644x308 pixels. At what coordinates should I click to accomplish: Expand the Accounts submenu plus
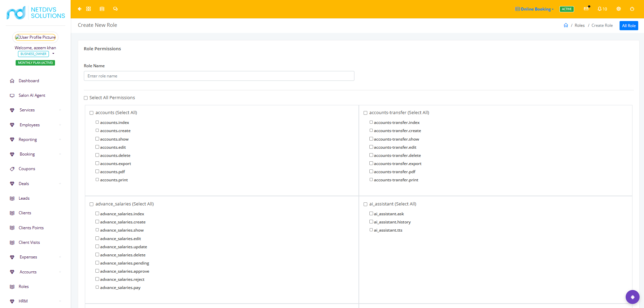click(60, 272)
